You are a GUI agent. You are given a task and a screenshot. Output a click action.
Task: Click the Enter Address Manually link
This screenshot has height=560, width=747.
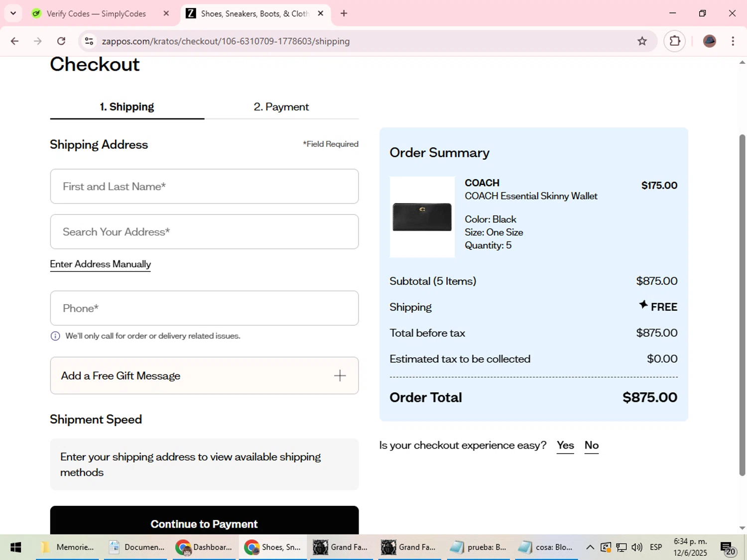coord(100,264)
